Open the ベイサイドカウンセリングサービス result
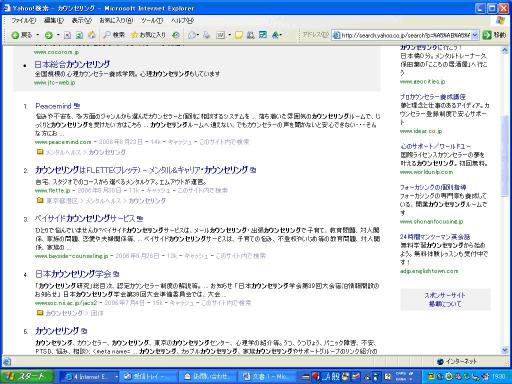 [85, 219]
